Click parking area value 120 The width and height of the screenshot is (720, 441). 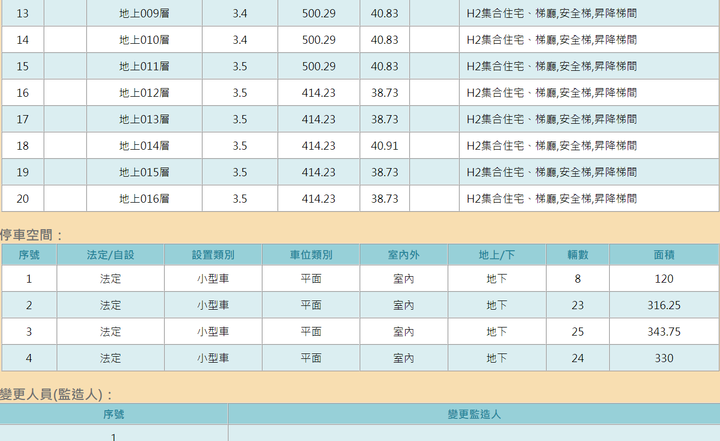(x=664, y=279)
